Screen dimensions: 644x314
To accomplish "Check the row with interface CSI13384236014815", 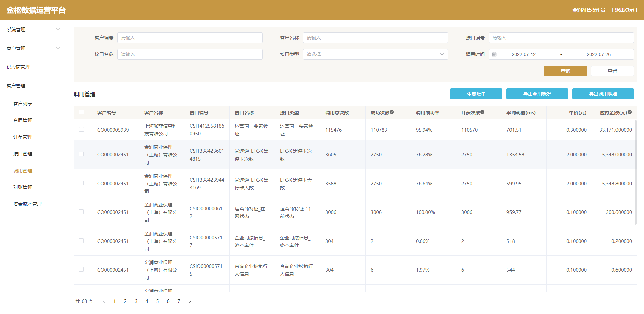I will click(81, 154).
